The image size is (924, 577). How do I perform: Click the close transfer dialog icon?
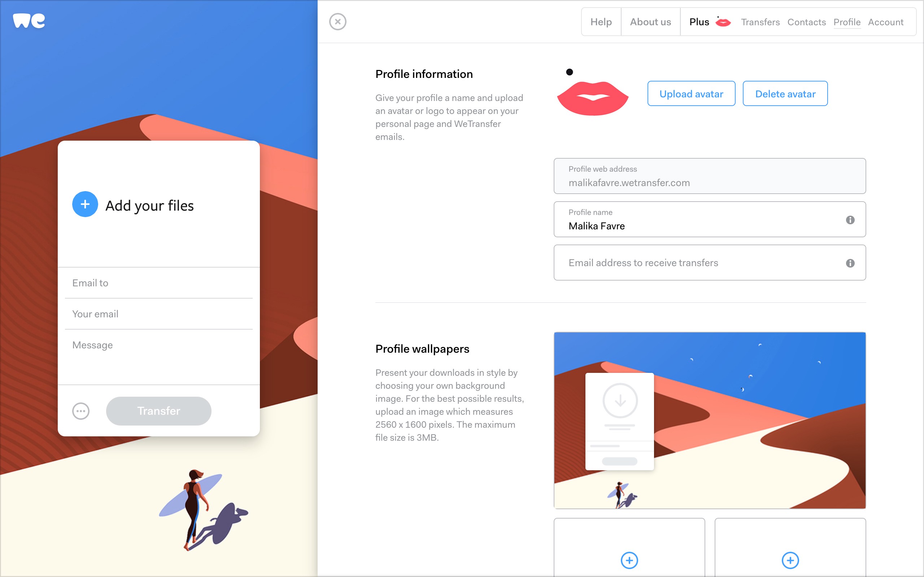click(338, 21)
